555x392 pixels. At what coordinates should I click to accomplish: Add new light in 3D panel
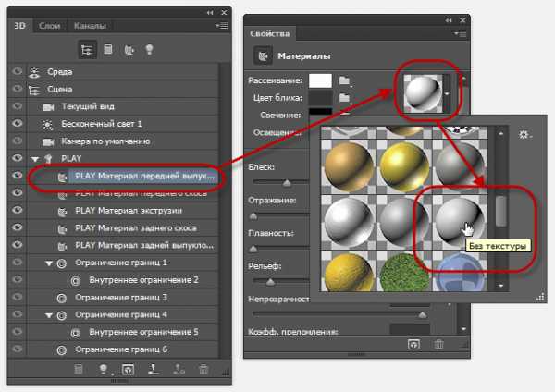[104, 370]
